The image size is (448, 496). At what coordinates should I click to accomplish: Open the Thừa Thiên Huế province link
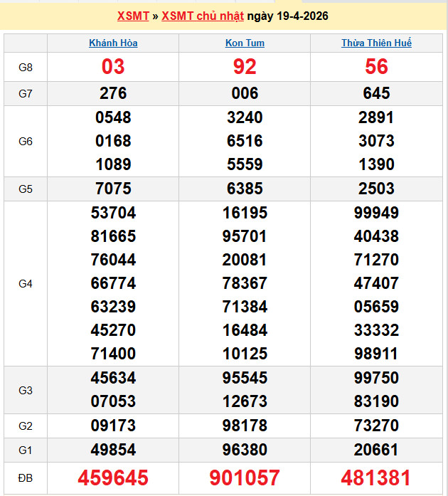pyautogui.click(x=376, y=43)
